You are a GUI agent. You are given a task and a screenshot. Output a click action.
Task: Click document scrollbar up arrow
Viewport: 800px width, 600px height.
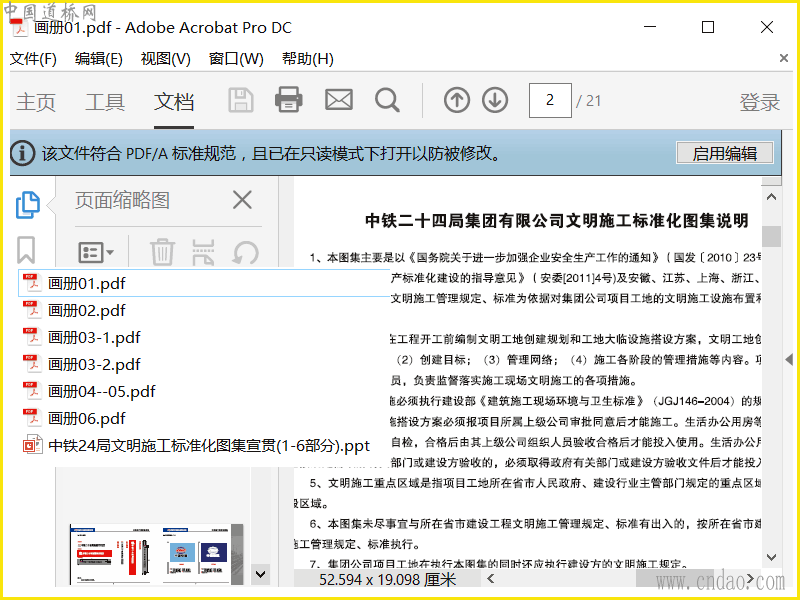pyautogui.click(x=771, y=196)
